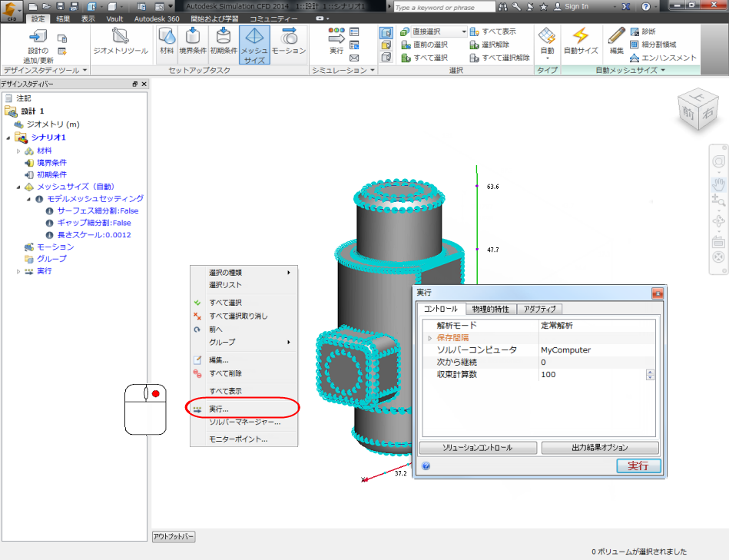Choose すべて選択取り消し in context menu
This screenshot has width=729, height=560.
coord(244,316)
